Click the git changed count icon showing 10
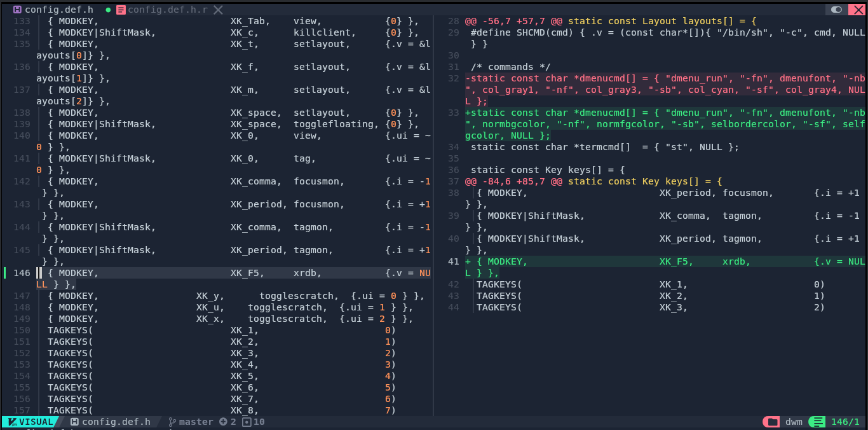The height and width of the screenshot is (430, 868). click(247, 422)
